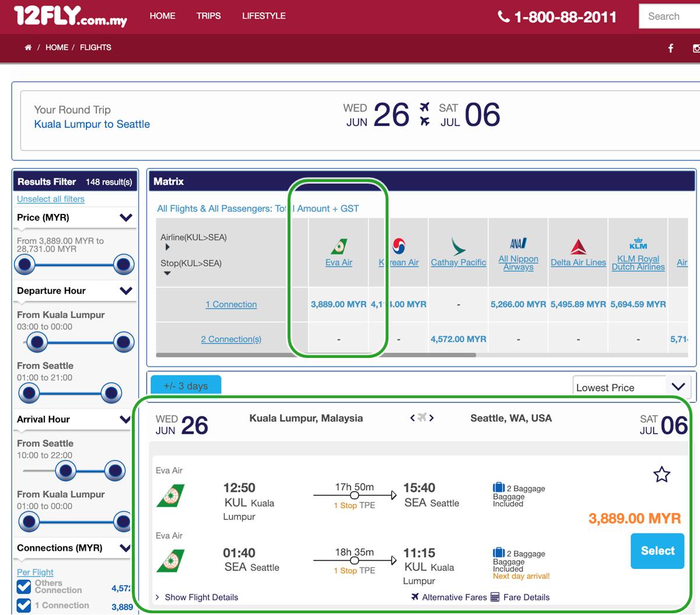Open the Facebook icon
Image resolution: width=700 pixels, height=615 pixels.
tap(671, 48)
